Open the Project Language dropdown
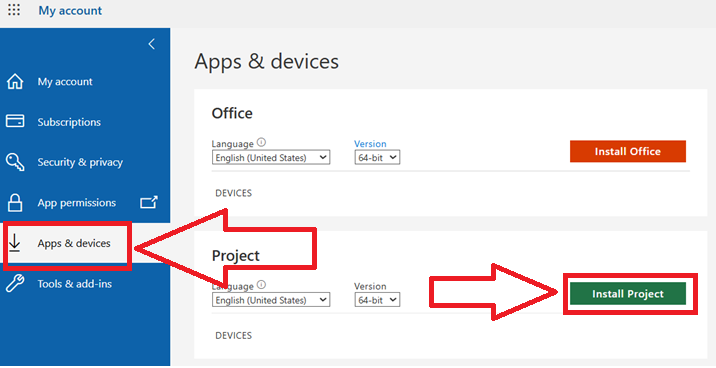 pos(271,300)
